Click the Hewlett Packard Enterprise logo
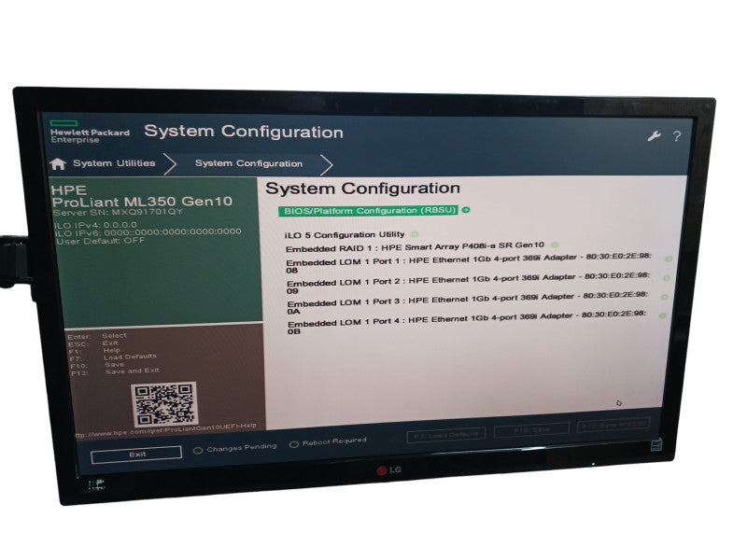This screenshot has height=560, width=747. (90, 133)
